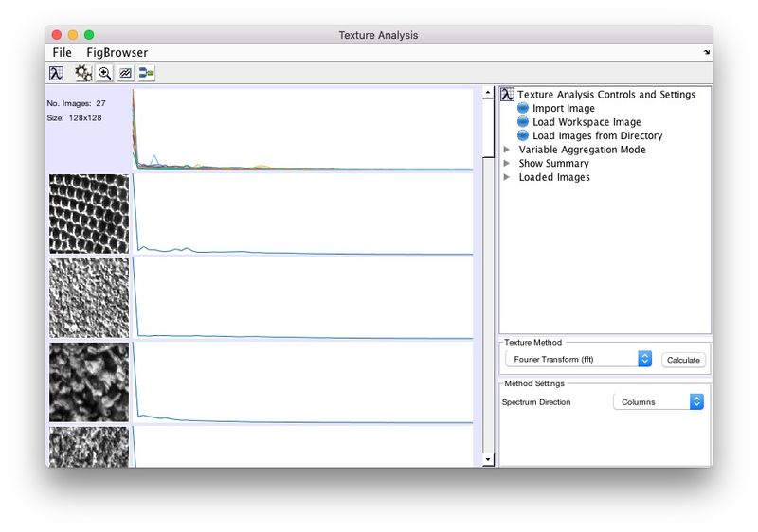Open settings with the gears icon

[x=83, y=73]
